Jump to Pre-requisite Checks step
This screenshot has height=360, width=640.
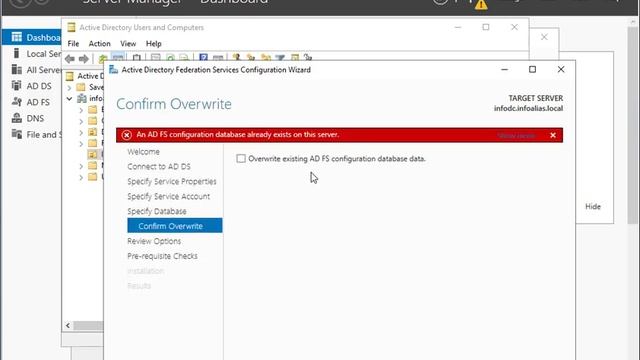pos(162,256)
